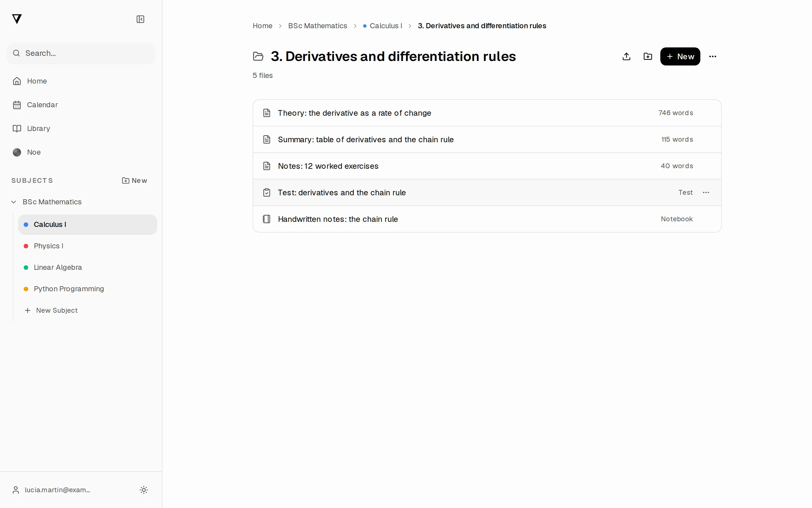812x508 pixels.
Task: Create a new subject folder via New
Action: click(x=134, y=180)
